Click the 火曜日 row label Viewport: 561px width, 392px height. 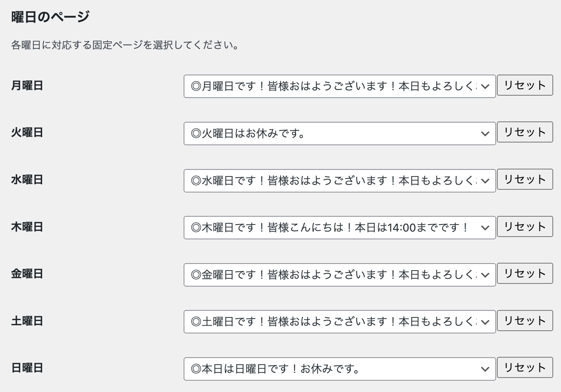coord(27,132)
